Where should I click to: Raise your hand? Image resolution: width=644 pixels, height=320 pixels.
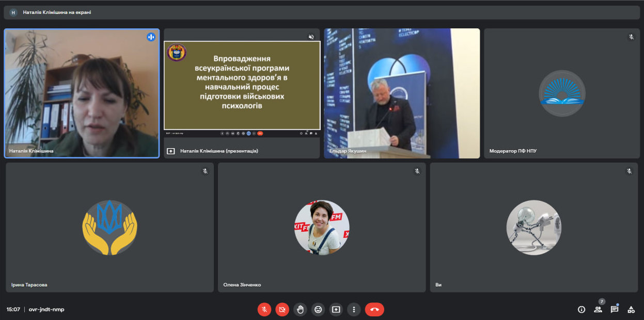tap(300, 309)
